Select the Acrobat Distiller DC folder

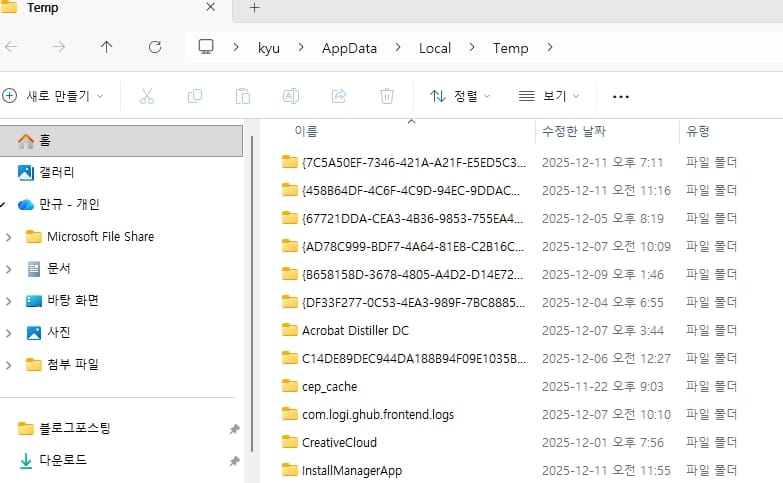355,330
